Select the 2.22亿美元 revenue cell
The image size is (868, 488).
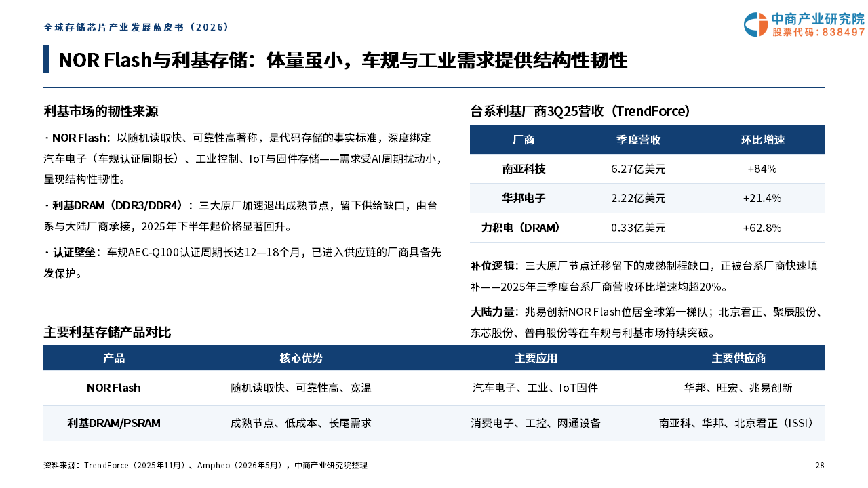(638, 198)
